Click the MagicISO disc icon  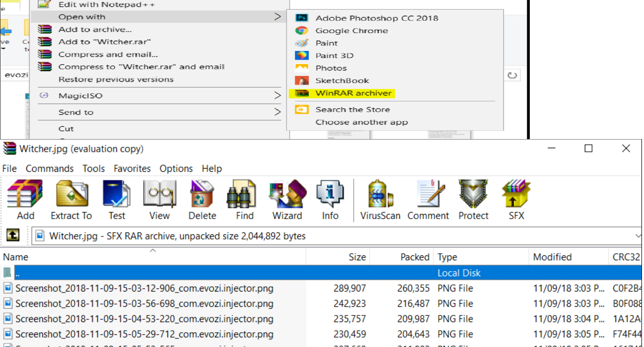pyautogui.click(x=44, y=95)
